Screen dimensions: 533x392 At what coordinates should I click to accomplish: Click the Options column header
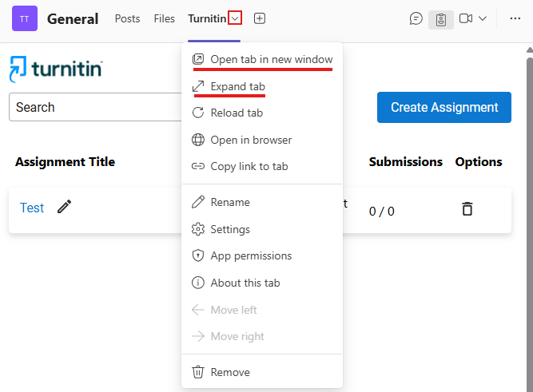479,162
